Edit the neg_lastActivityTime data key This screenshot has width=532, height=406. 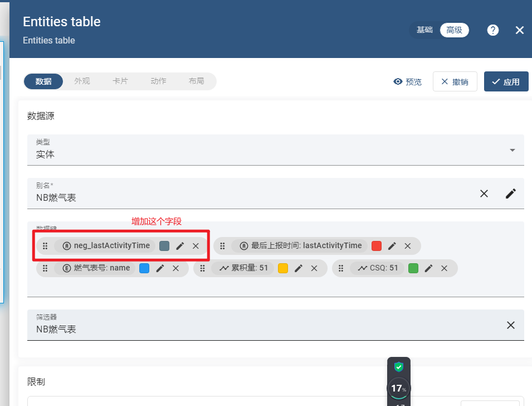(180, 246)
